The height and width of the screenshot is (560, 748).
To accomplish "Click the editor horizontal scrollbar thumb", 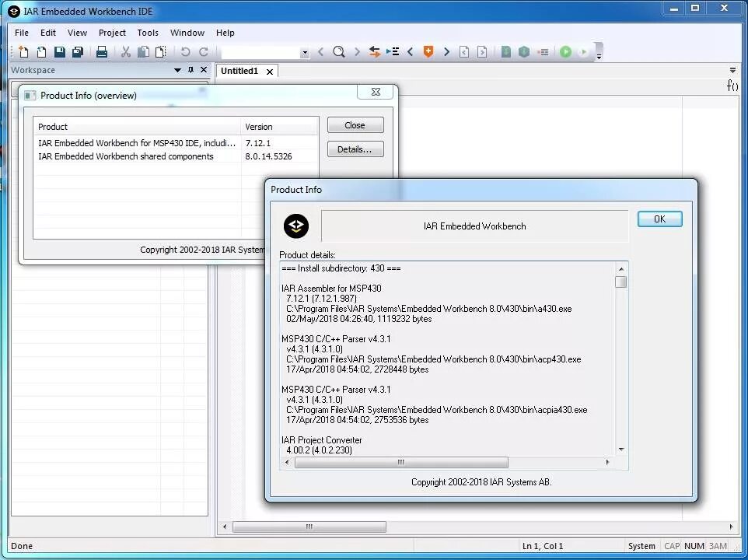I will (x=309, y=527).
